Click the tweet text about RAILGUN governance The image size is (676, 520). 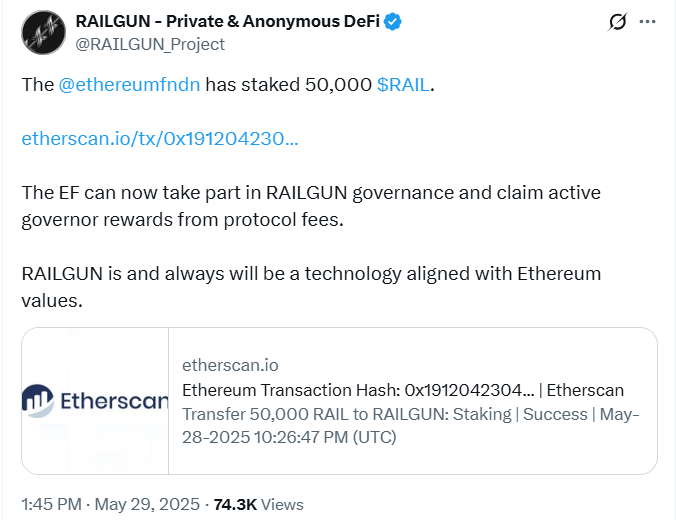[x=311, y=206]
